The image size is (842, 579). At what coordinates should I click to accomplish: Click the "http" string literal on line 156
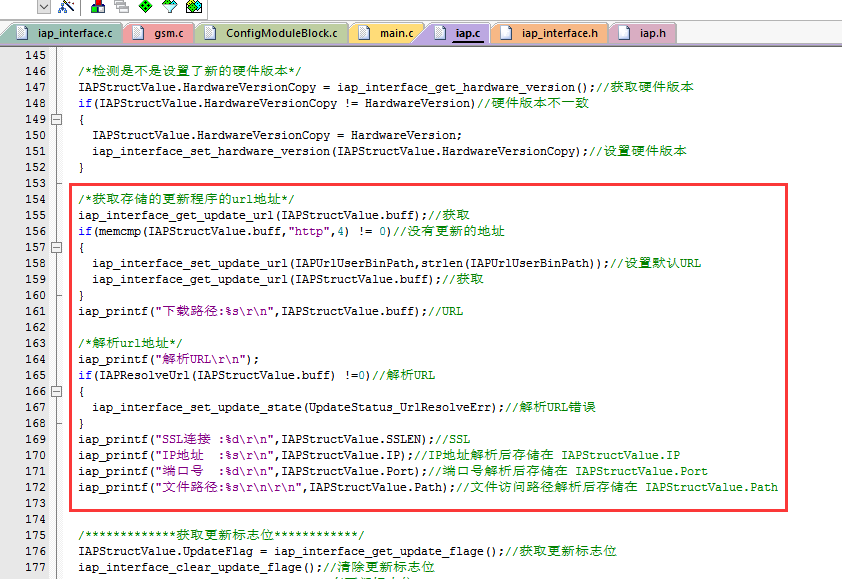309,231
